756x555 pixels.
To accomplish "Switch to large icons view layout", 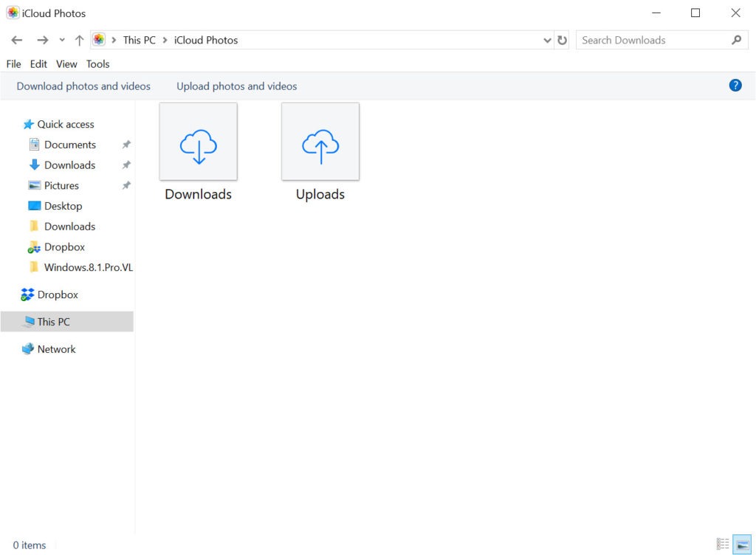I will click(741, 545).
